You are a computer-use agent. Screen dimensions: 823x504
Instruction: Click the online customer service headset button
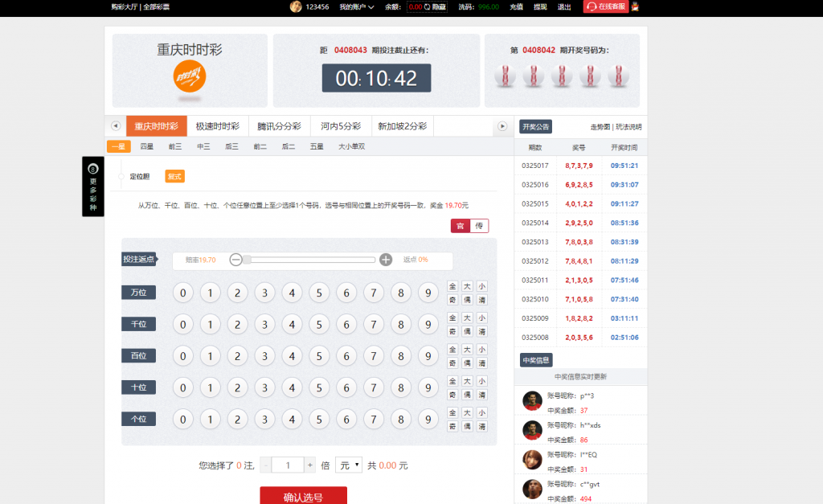[x=606, y=6]
